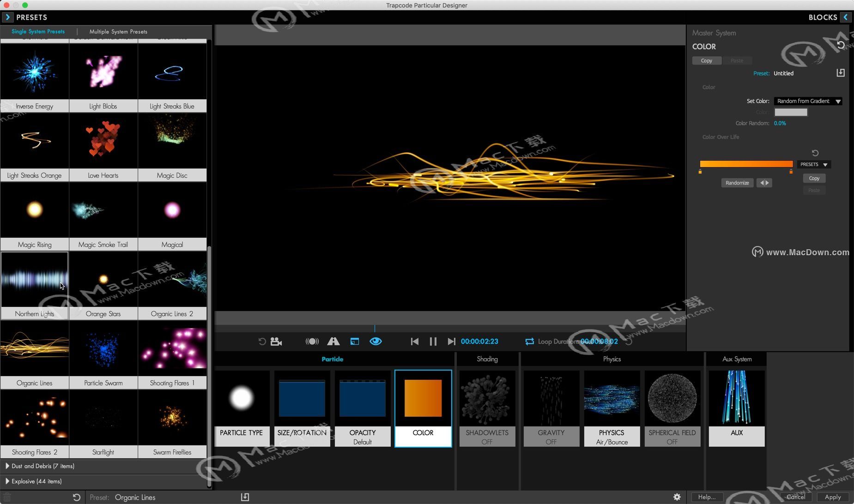The width and height of the screenshot is (854, 504).
Task: Select the Love Hearts preset thumbnail
Action: (x=103, y=140)
